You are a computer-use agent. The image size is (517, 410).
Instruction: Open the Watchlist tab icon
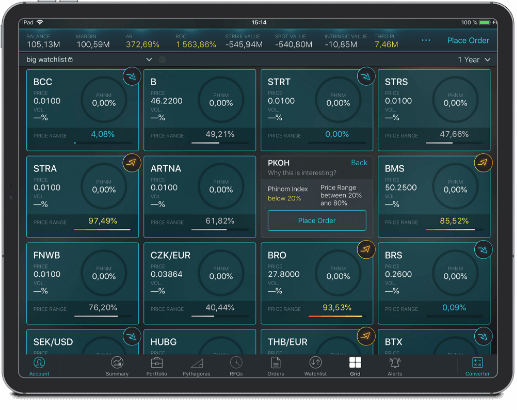315,363
